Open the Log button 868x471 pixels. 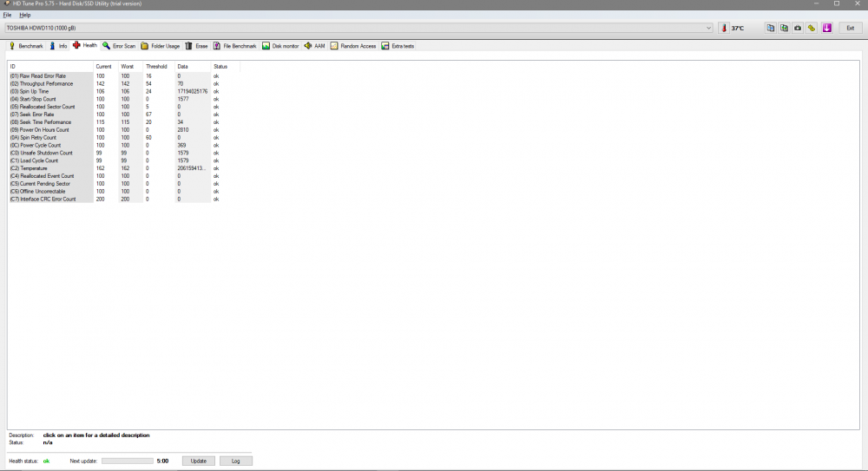coord(236,461)
